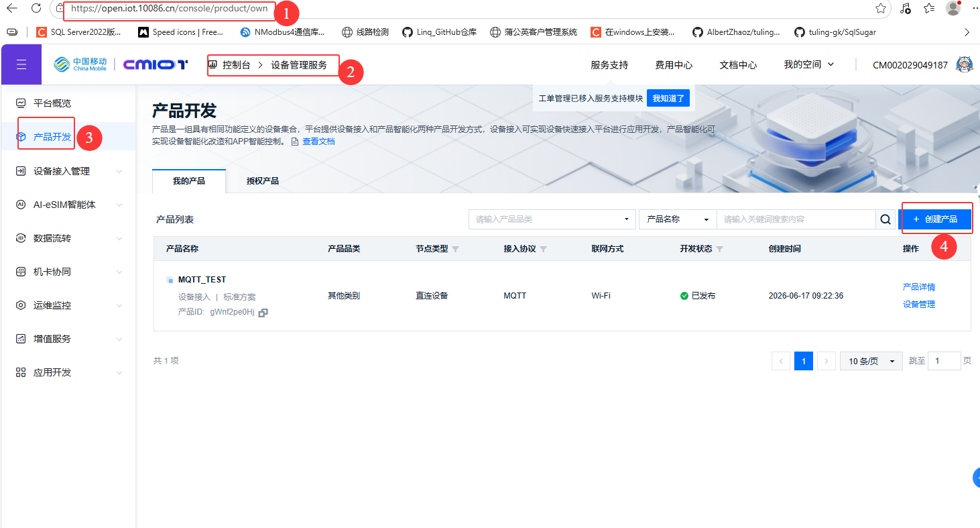Open 费用中心 menu
Image resolution: width=980 pixels, height=528 pixels.
[x=674, y=65]
